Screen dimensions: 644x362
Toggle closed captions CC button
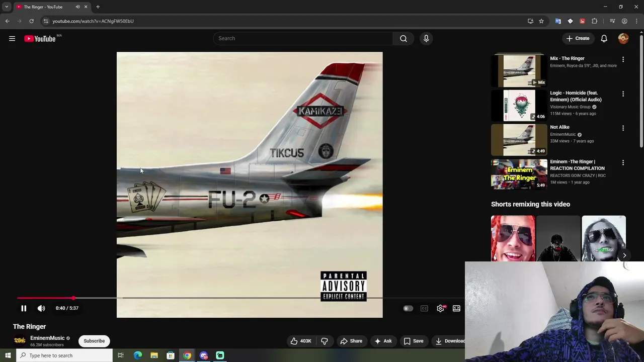coord(424,308)
